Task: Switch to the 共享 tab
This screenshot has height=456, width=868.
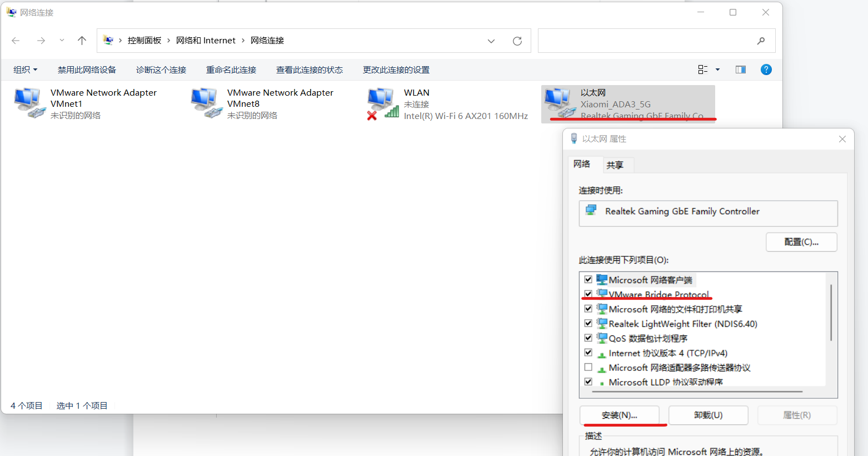Action: pyautogui.click(x=615, y=165)
